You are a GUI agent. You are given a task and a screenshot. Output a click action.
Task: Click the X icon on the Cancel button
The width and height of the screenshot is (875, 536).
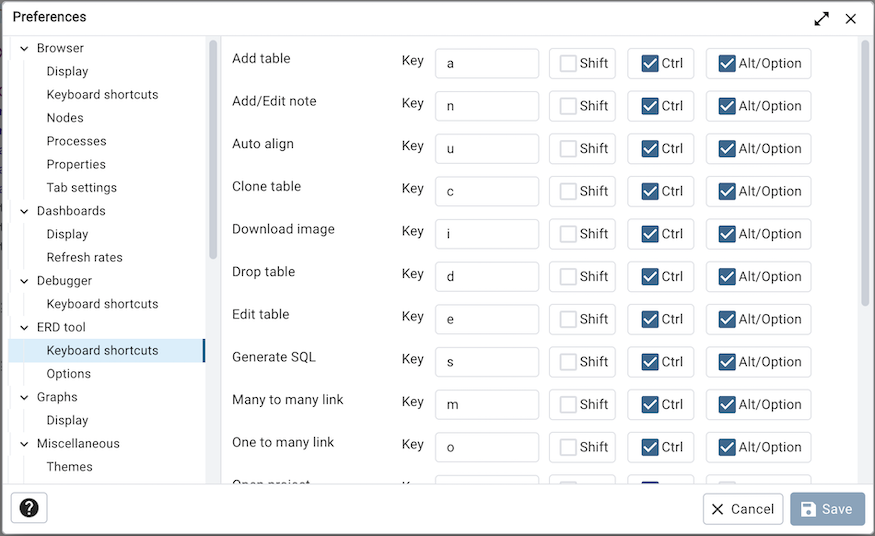pos(718,509)
